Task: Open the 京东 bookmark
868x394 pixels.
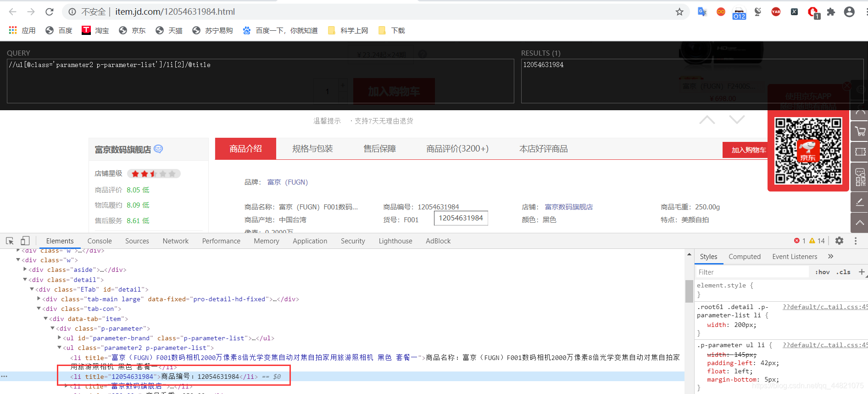Action: click(x=132, y=30)
